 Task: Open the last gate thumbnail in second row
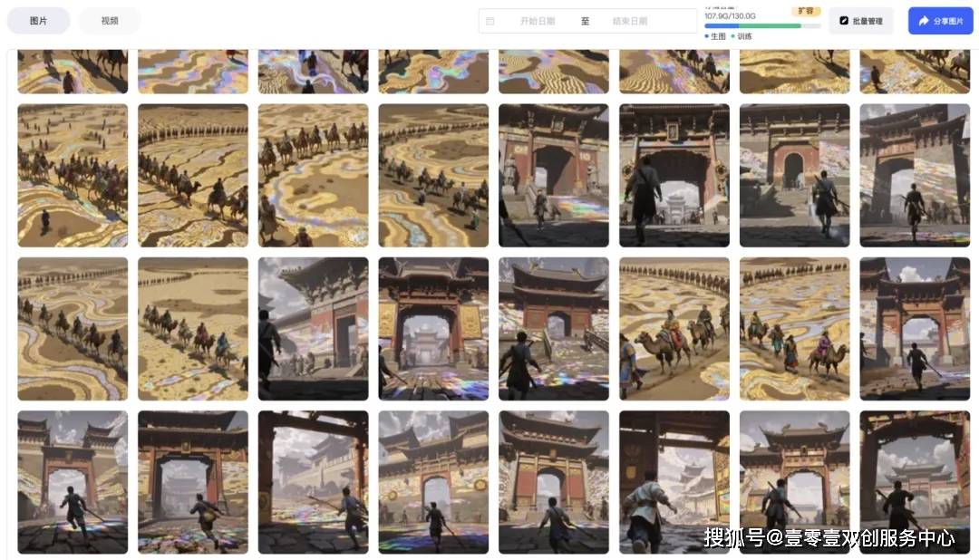(915, 175)
